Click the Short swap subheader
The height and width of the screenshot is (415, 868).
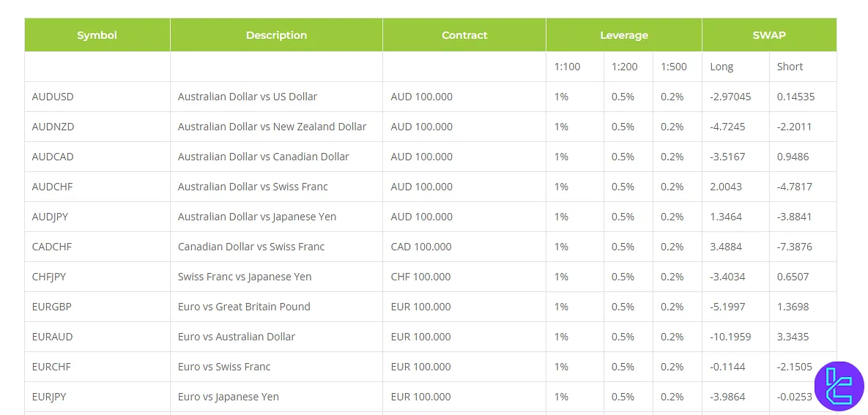tap(790, 67)
